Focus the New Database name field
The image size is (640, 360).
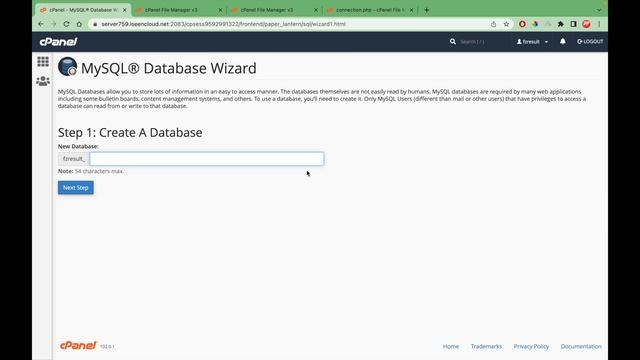coord(207,159)
